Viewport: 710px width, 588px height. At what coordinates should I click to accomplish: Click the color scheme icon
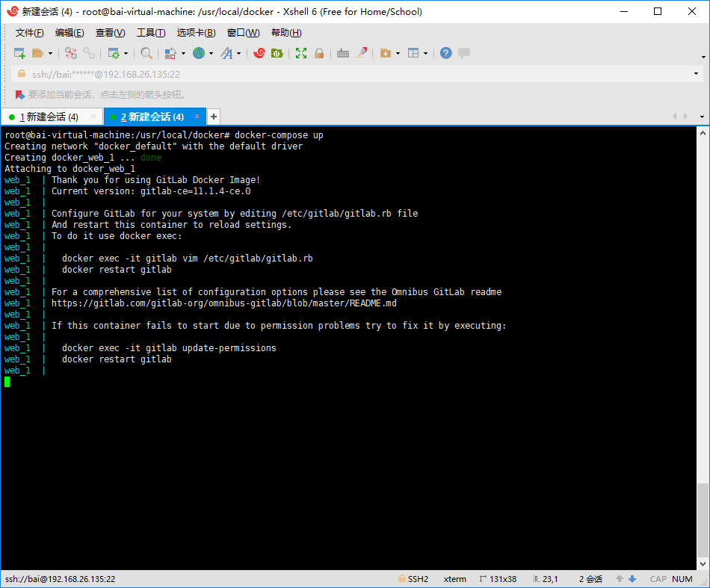[170, 53]
